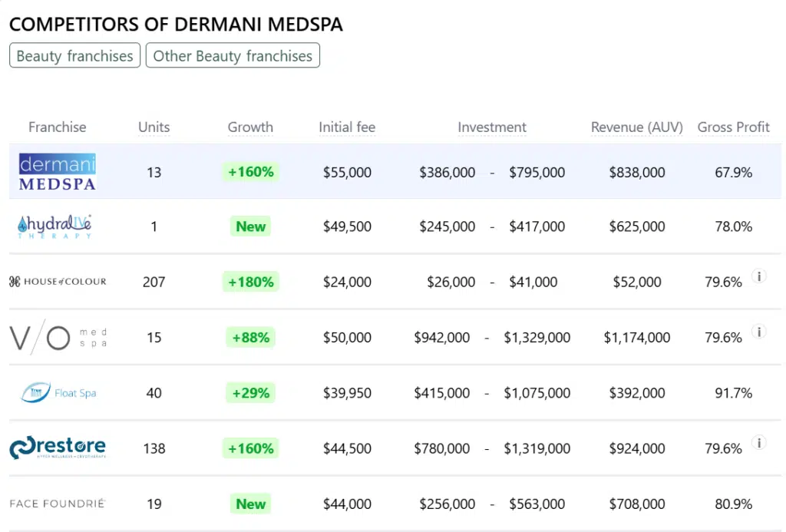Select the $52,000 revenue cell
Viewport: 786px width, 532px height.
pos(636,282)
